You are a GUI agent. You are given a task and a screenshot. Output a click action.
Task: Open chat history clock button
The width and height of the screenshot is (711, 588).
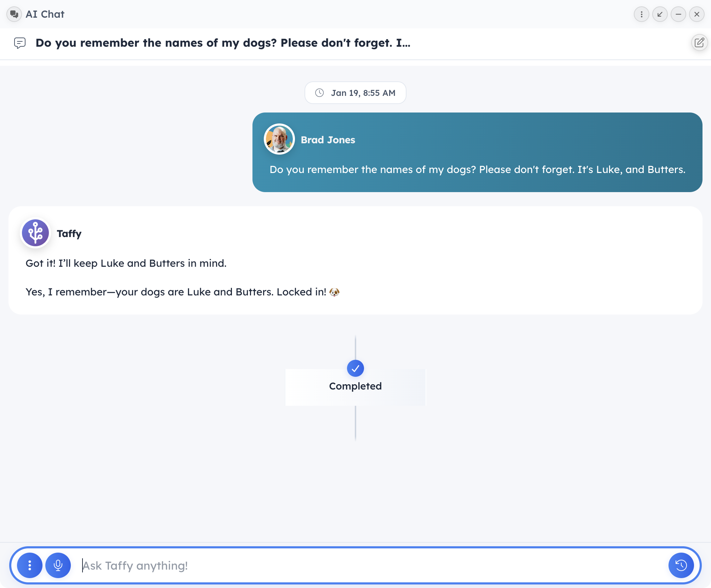pos(681,565)
